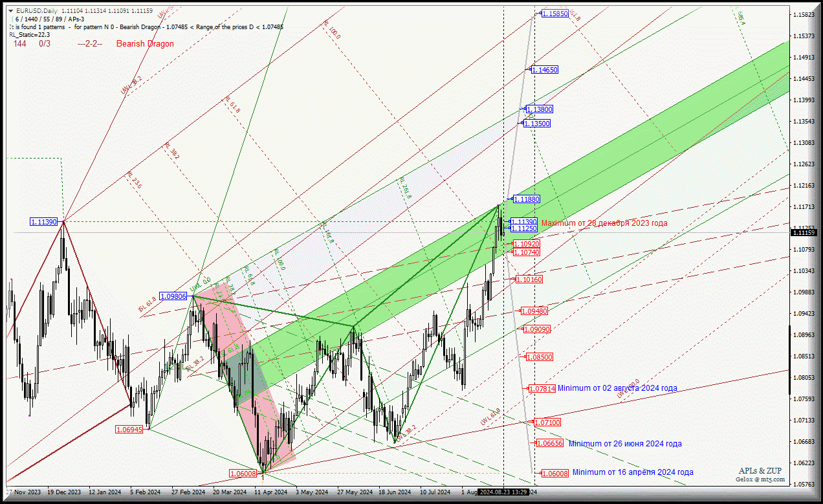Click the 1.11880 resistance price label
This screenshot has height=504, width=823.
tap(526, 200)
